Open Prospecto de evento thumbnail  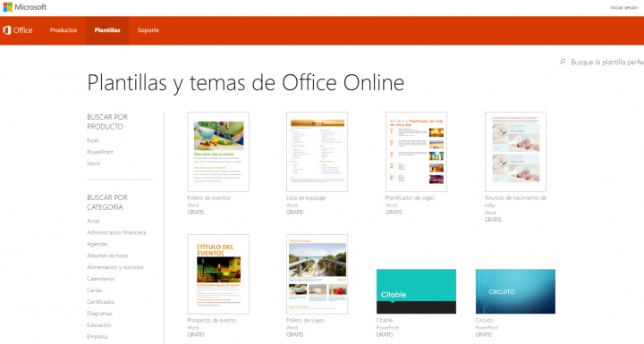pyautogui.click(x=218, y=274)
